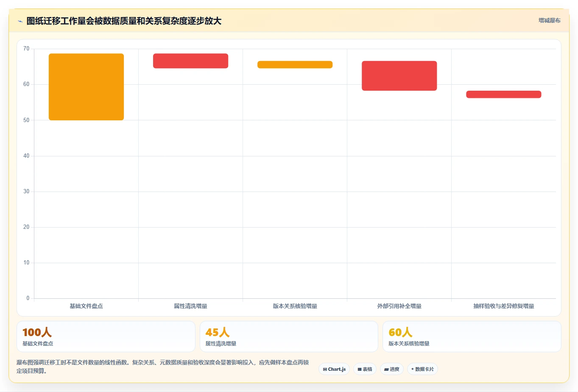
Task: Open the 100人 基础文件盘点 stat card
Action: point(106,336)
